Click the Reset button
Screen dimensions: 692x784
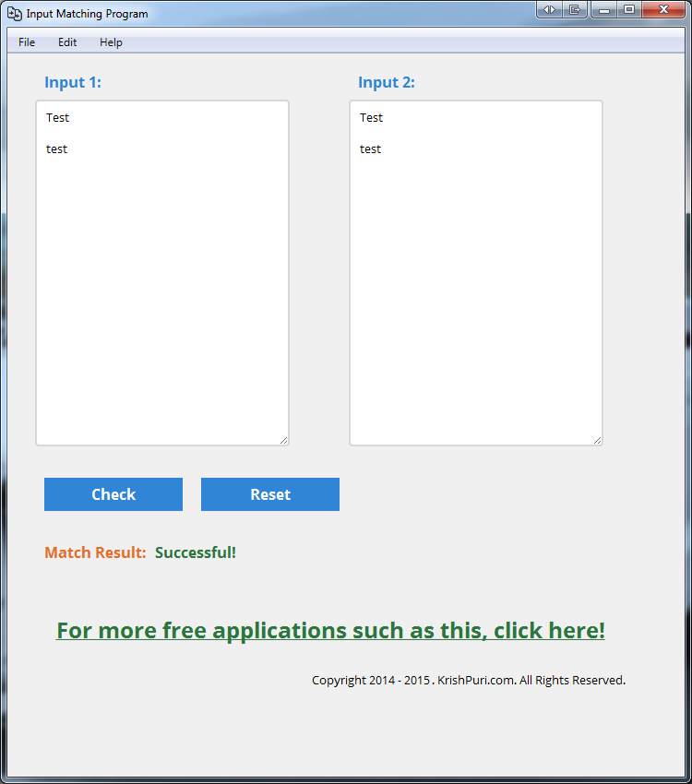[x=270, y=494]
